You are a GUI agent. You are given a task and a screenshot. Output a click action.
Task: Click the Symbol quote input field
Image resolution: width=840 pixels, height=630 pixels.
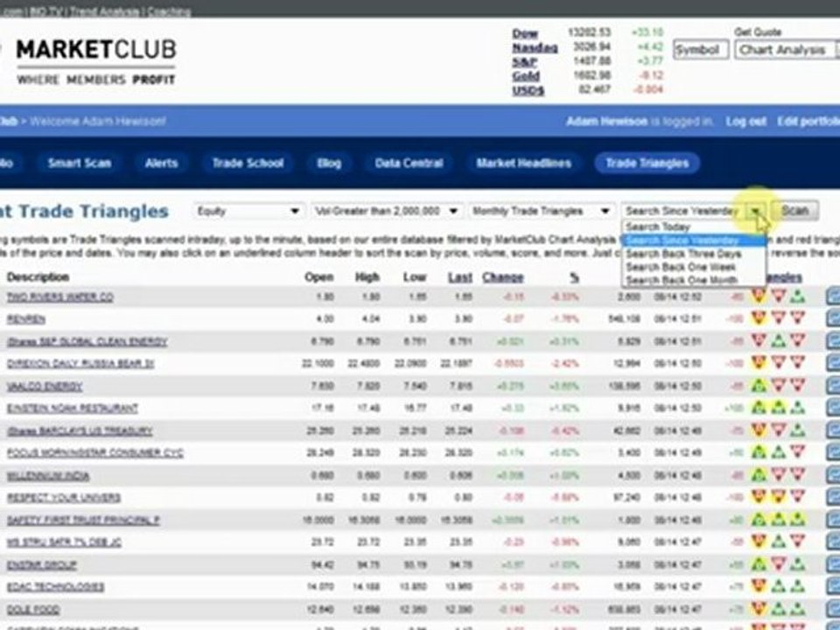(701, 50)
